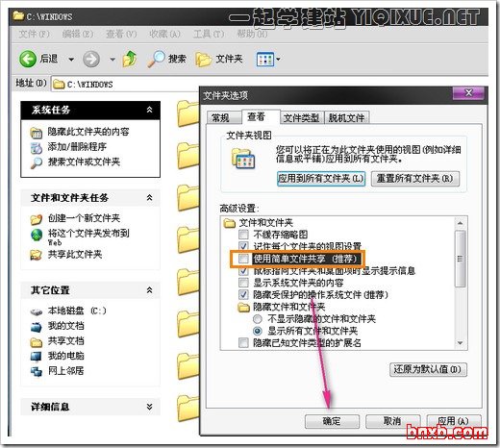This screenshot has width=500, height=448.
Task: Switch to the 文件类型 tab
Action: 301,118
